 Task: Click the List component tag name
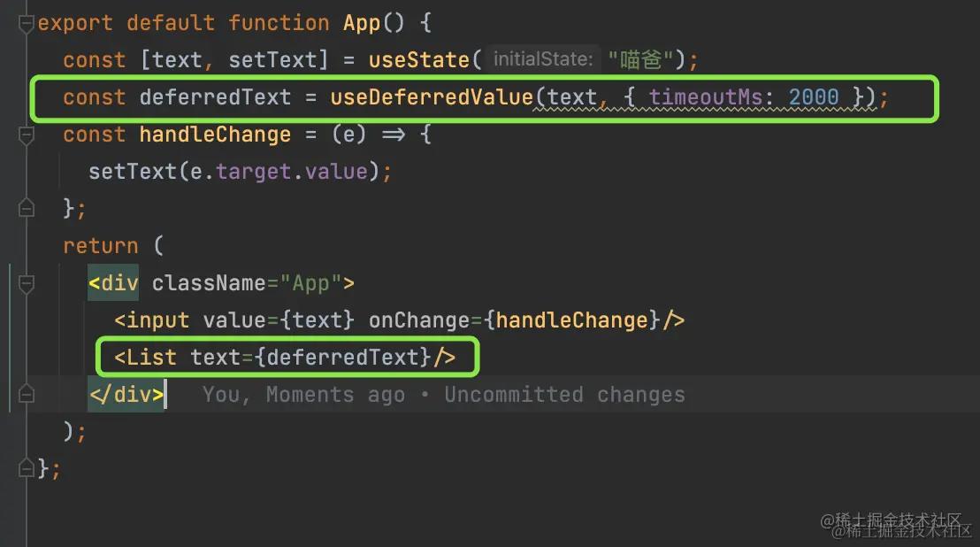point(152,358)
